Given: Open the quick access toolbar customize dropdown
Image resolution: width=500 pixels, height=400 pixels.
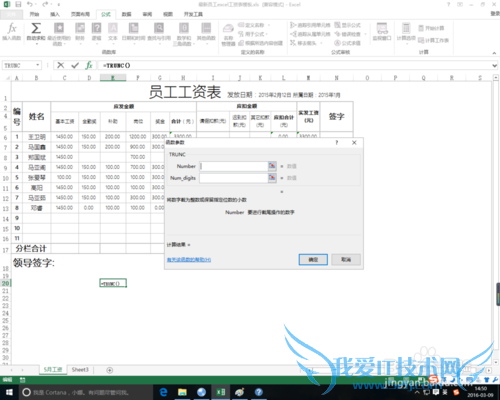Looking at the screenshot, I should click(59, 5).
